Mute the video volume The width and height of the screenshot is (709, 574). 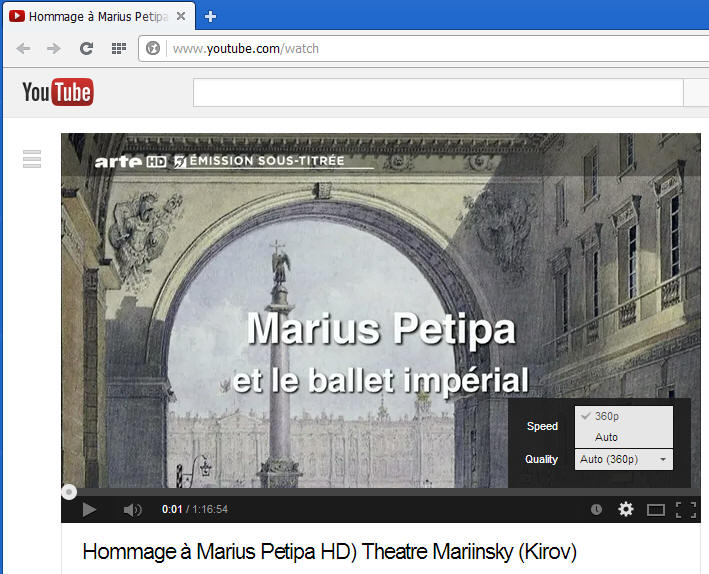132,510
